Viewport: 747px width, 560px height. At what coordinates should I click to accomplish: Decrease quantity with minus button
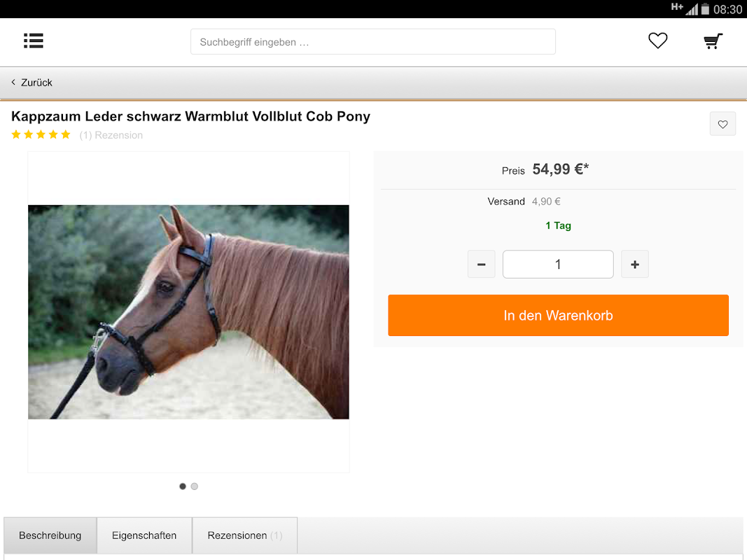[481, 265]
